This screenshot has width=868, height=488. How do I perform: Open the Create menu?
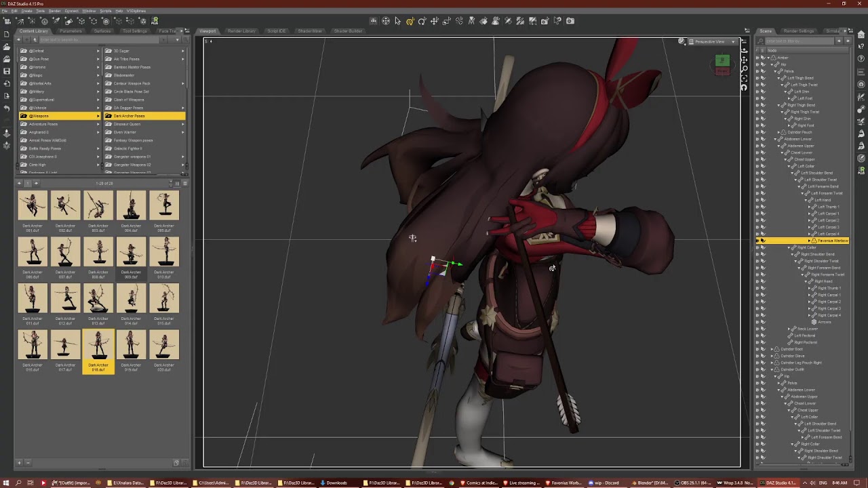click(x=26, y=11)
